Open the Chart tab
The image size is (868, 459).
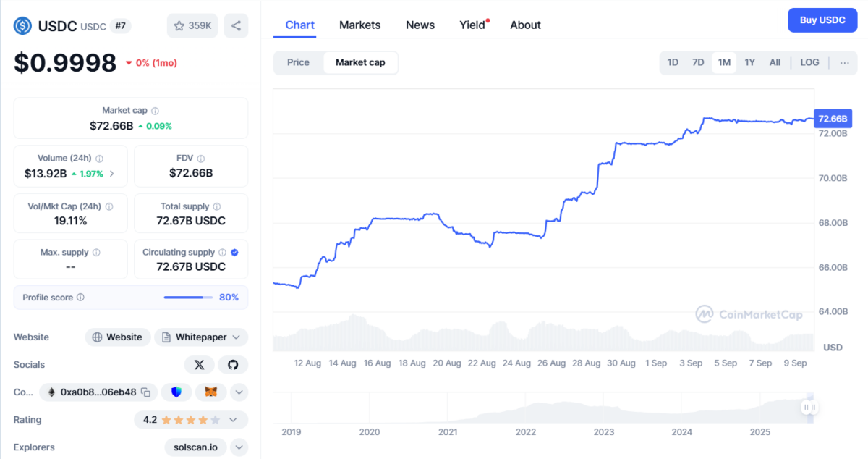tap(299, 25)
